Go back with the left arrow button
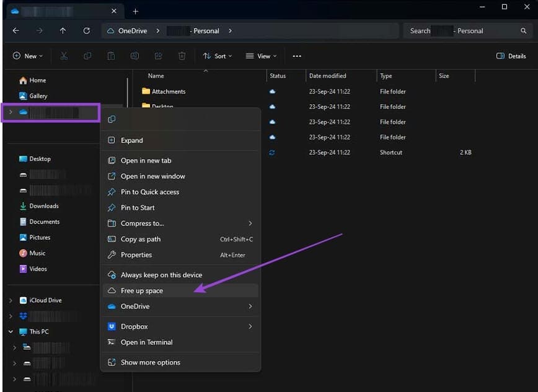This screenshot has height=392, width=538. pyautogui.click(x=15, y=31)
